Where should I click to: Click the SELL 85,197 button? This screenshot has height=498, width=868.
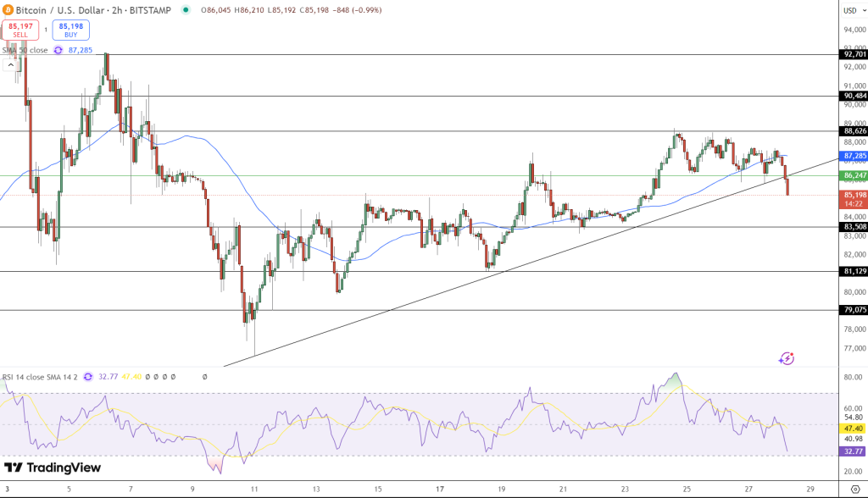pos(20,30)
